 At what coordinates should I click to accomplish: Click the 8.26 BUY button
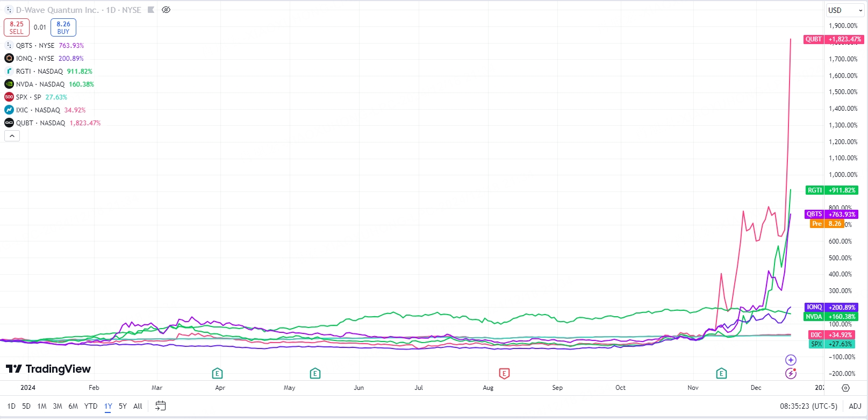[63, 27]
